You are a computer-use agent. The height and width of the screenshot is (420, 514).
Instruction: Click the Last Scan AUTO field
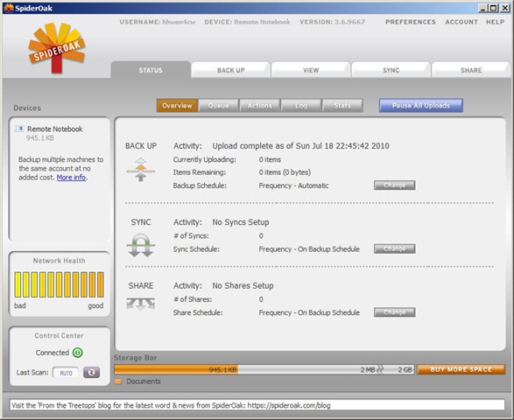click(x=66, y=373)
